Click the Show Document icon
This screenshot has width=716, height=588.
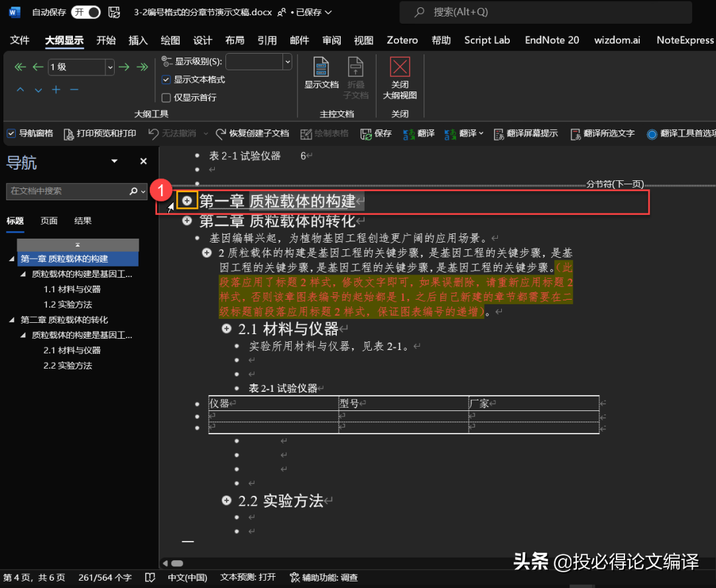[x=321, y=72]
